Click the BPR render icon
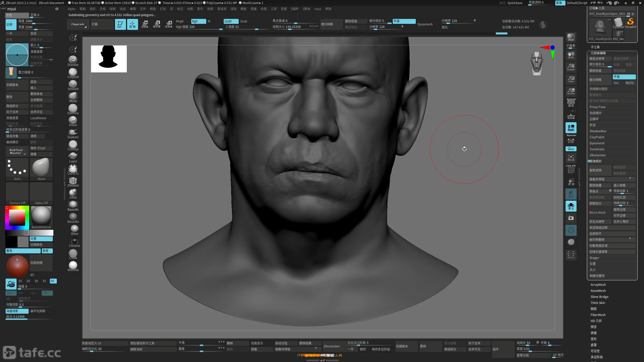 point(571,37)
